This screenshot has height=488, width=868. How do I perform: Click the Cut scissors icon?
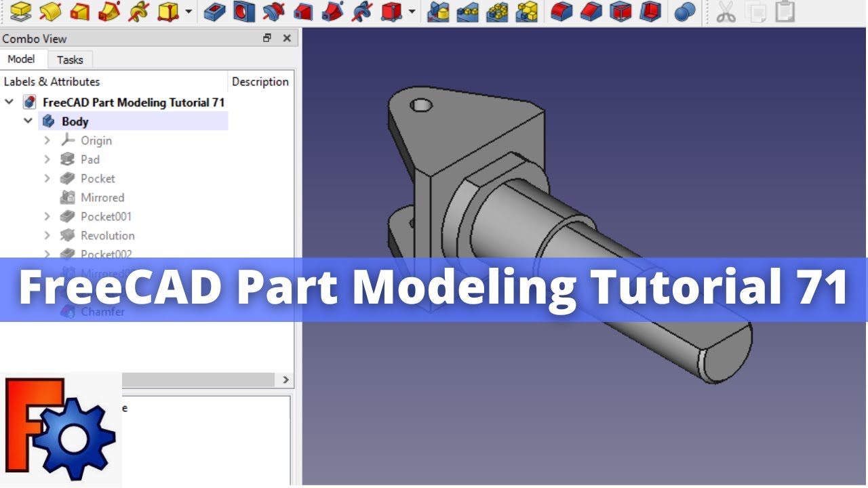point(726,11)
